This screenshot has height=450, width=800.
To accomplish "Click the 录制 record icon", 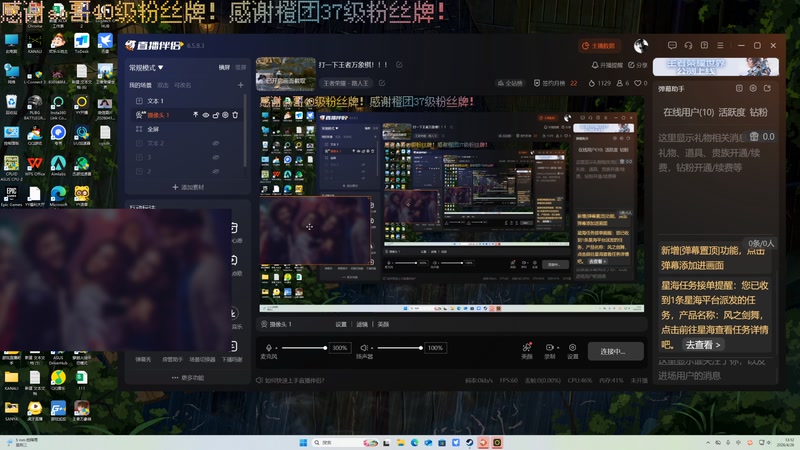I will [549, 347].
